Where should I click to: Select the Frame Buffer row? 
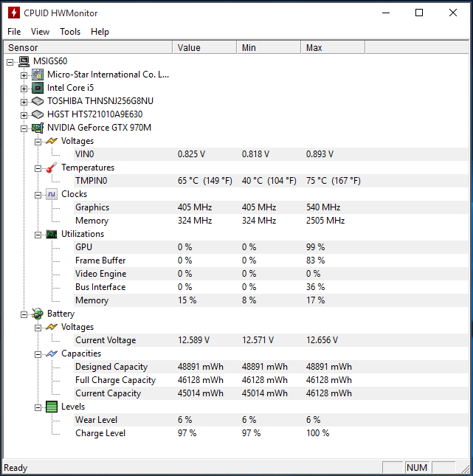tap(271, 261)
